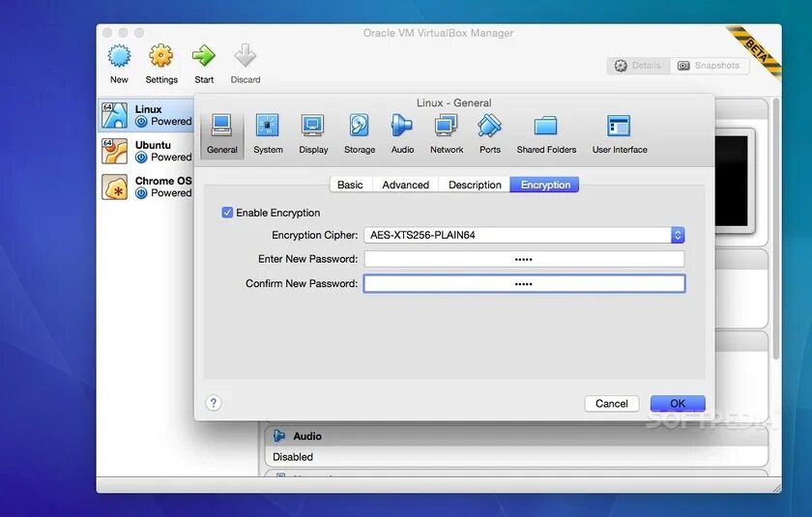Select the Ubuntu virtual machine icon

pos(114,151)
